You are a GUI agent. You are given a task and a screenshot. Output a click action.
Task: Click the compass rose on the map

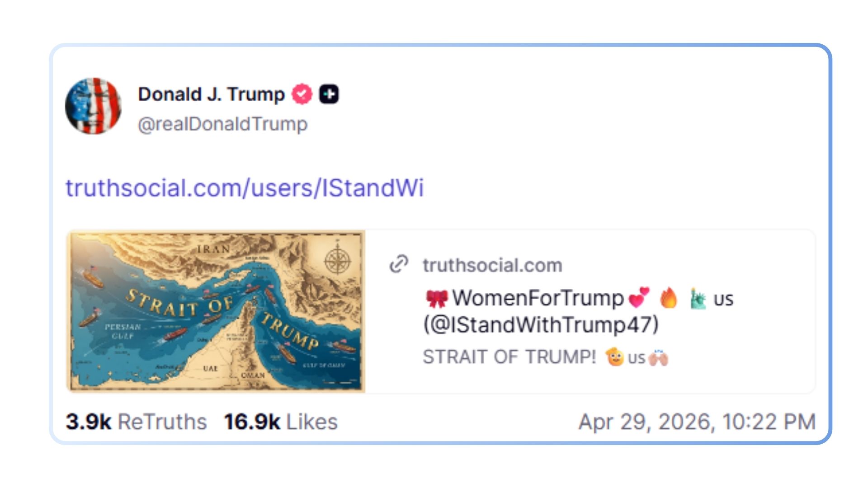[x=337, y=260]
